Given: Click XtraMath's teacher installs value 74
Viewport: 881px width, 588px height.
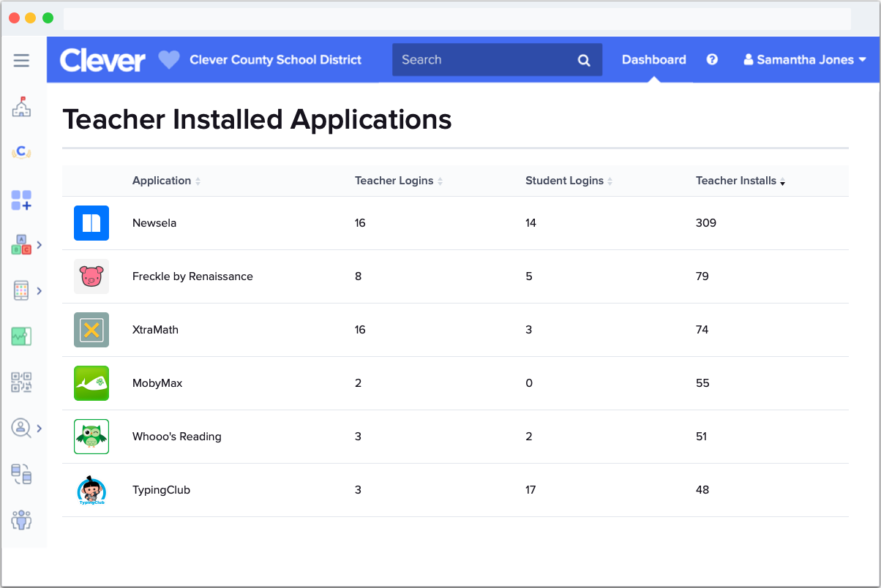Looking at the screenshot, I should (x=702, y=330).
